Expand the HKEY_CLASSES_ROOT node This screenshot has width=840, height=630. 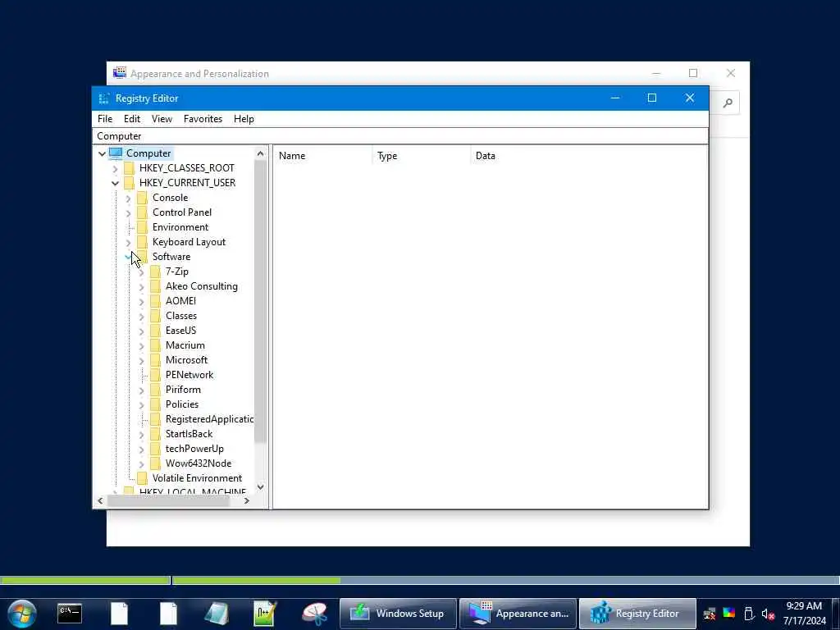point(115,169)
